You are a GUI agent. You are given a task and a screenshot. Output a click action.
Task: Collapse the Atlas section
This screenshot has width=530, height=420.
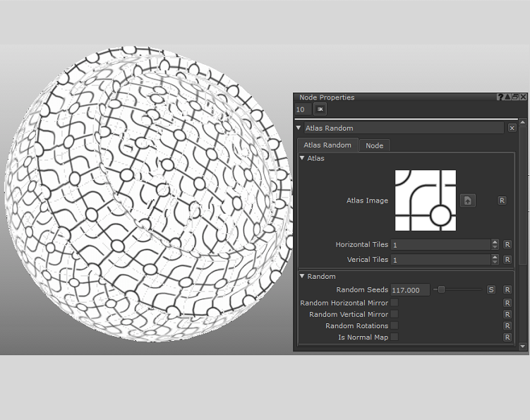click(302, 158)
